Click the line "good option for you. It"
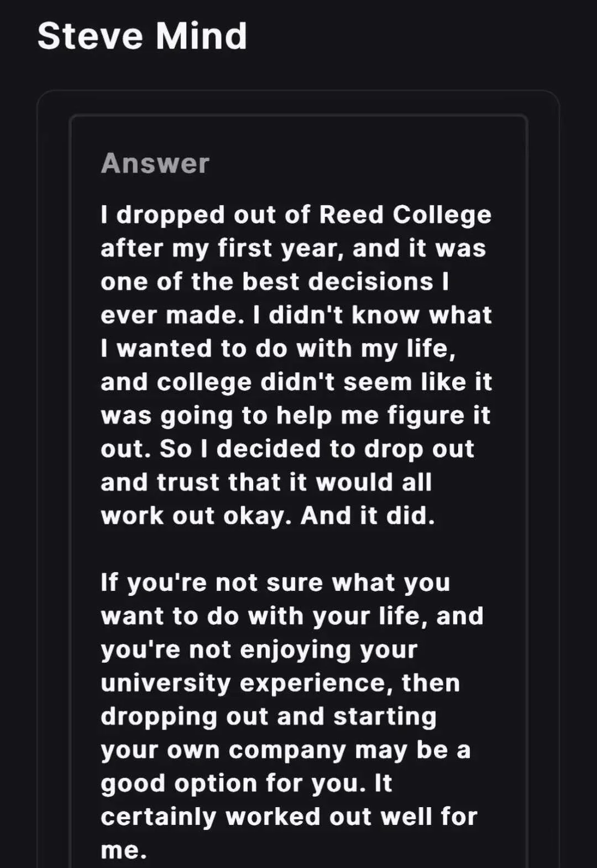Screen dimensions: 597x868 [247, 783]
